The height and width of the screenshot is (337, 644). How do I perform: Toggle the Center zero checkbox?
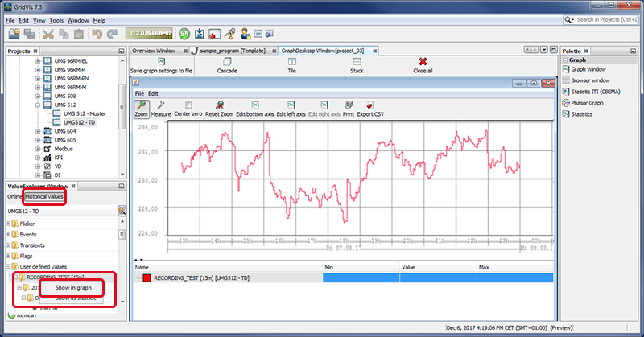tap(188, 105)
